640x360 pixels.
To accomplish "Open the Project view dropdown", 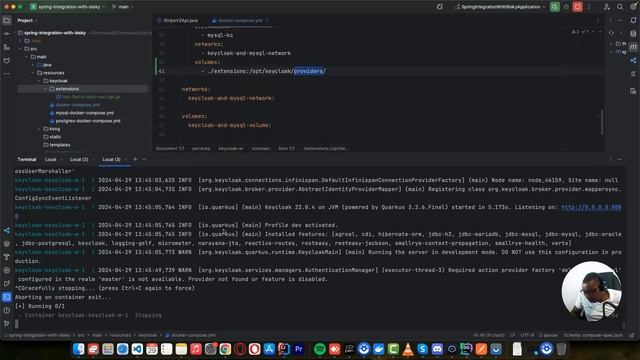I will (x=27, y=20).
